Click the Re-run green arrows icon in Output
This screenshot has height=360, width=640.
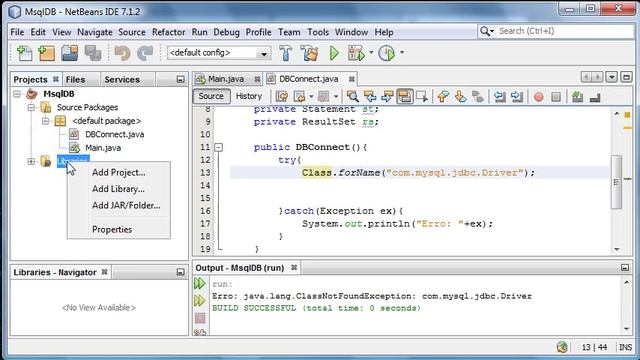click(x=199, y=283)
